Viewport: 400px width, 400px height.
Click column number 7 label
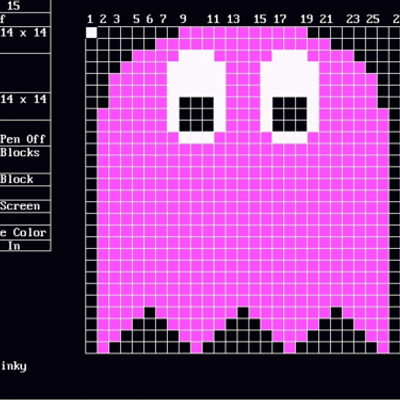coord(163,19)
